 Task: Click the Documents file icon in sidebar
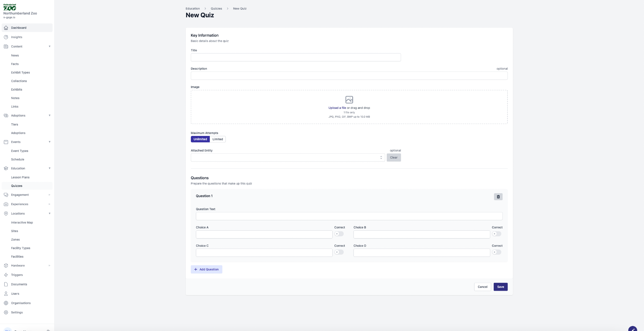6,284
